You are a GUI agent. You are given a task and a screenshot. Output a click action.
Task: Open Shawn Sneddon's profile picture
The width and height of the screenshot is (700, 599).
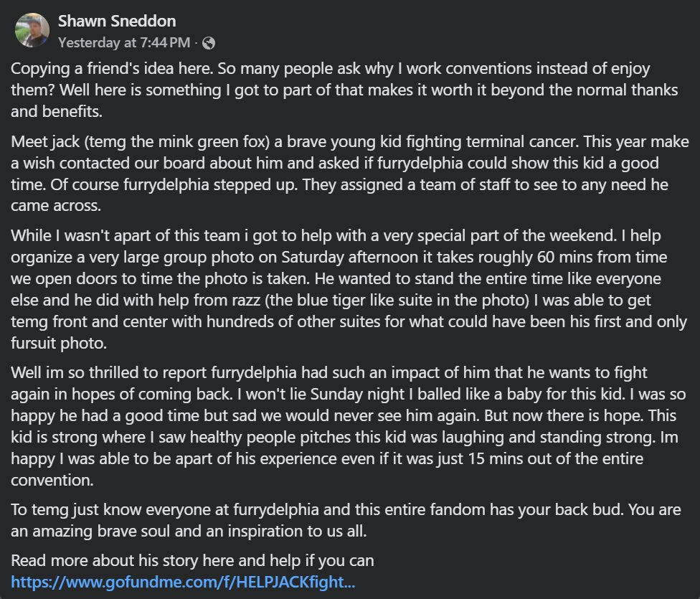[32, 31]
